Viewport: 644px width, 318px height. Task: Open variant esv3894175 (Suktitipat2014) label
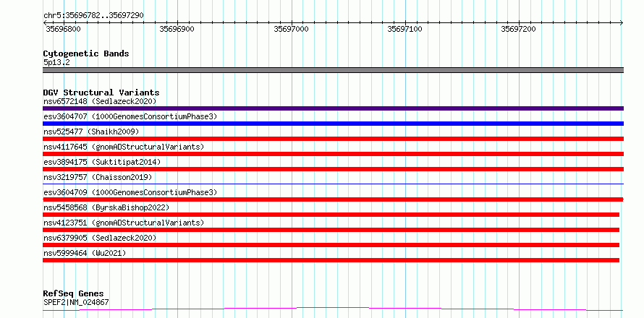coord(102,162)
